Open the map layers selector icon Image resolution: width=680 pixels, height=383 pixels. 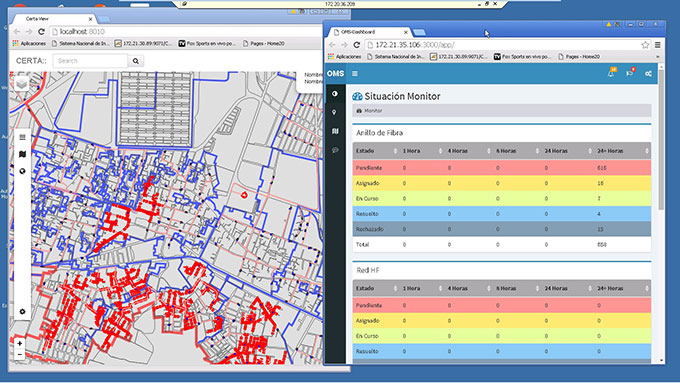pyautogui.click(x=22, y=83)
